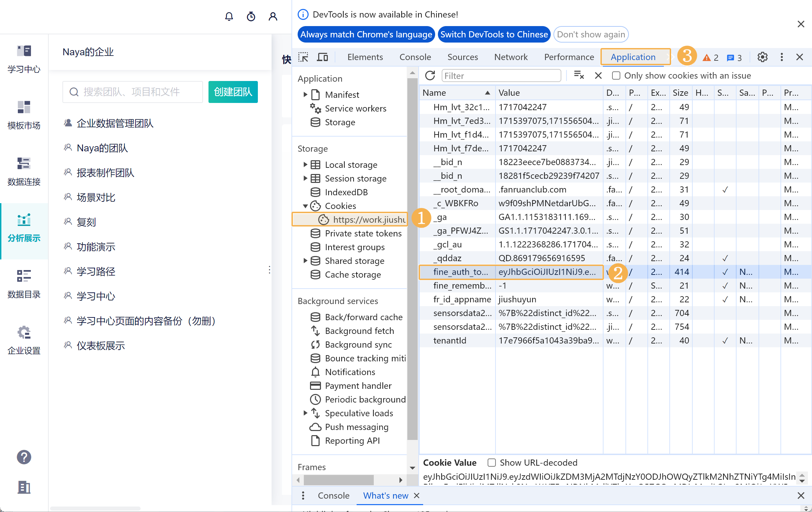Sort cookies by Size column
The width and height of the screenshot is (812, 512).
click(680, 93)
